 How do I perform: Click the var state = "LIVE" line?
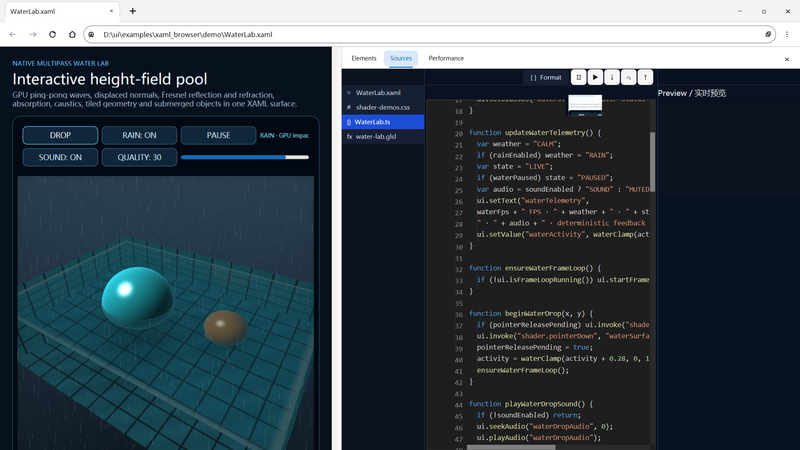point(514,166)
